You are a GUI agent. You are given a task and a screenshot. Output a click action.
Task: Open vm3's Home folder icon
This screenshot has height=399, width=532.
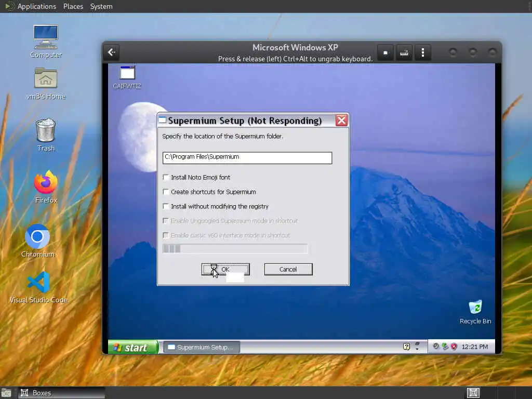[46, 83]
